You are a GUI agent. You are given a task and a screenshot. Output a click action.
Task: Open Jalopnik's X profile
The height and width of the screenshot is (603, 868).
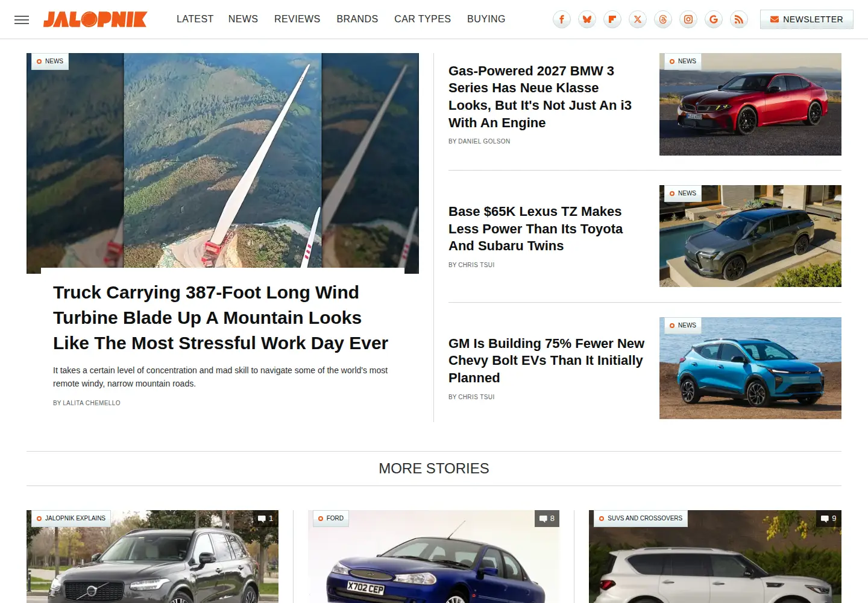click(x=638, y=19)
